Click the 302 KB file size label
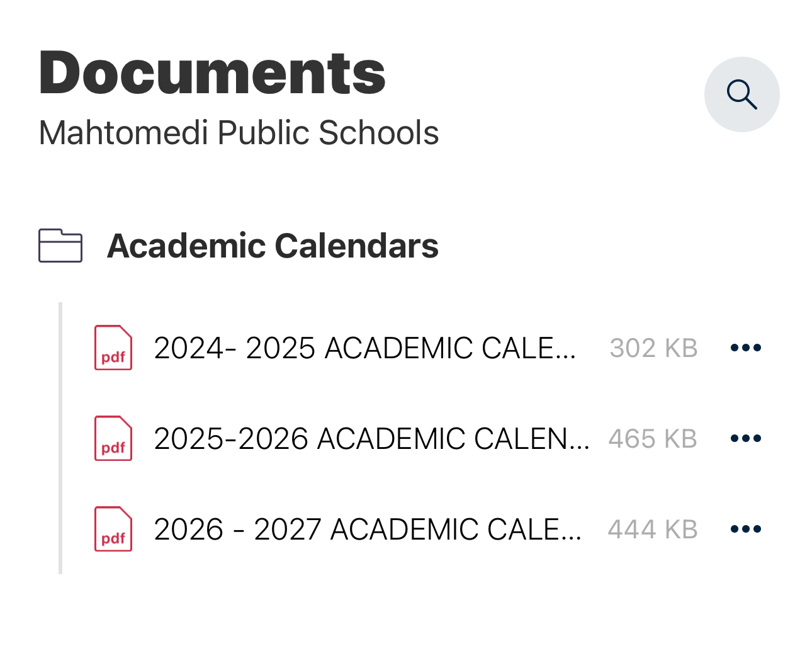This screenshot has height=663, width=812. click(x=653, y=348)
